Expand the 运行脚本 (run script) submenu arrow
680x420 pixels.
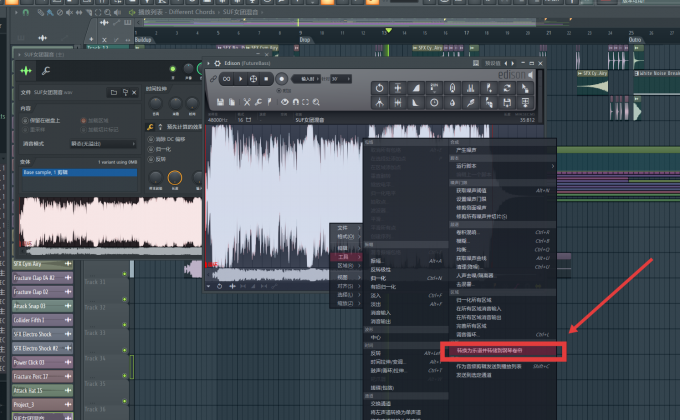pos(552,166)
